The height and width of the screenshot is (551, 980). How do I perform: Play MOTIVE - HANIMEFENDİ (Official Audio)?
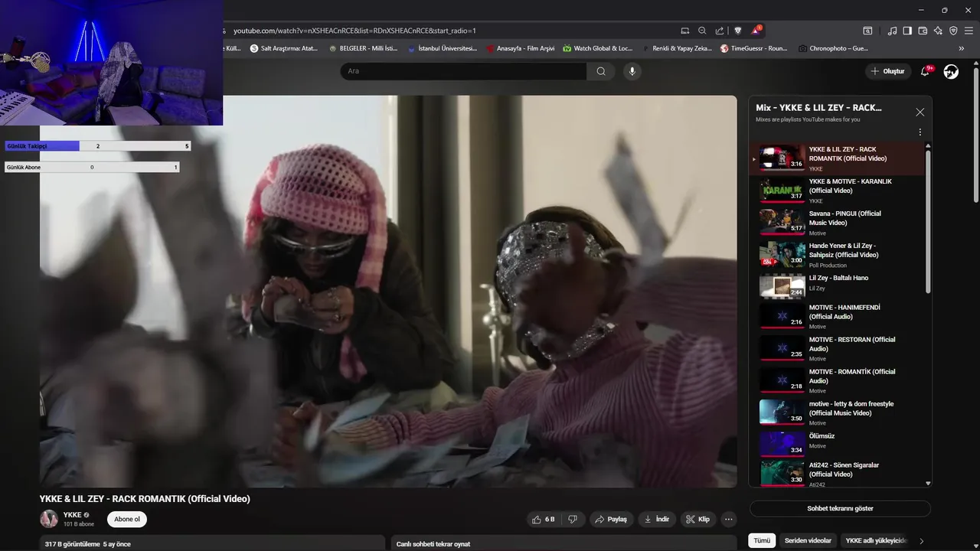pos(837,317)
